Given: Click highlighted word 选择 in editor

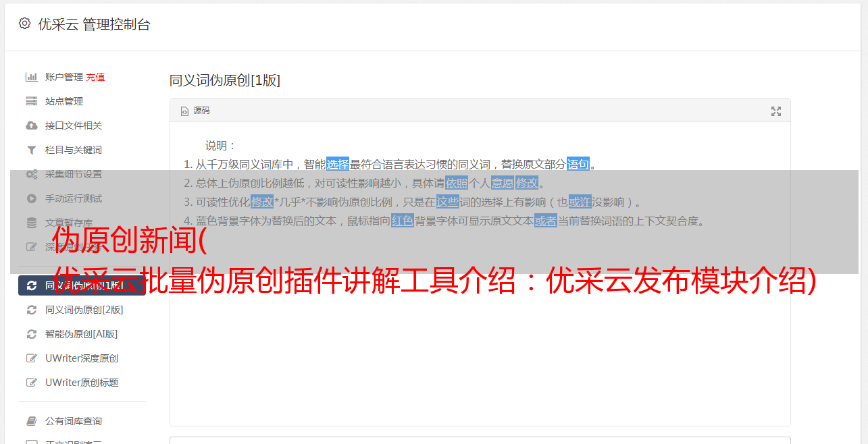Looking at the screenshot, I should tap(338, 164).
